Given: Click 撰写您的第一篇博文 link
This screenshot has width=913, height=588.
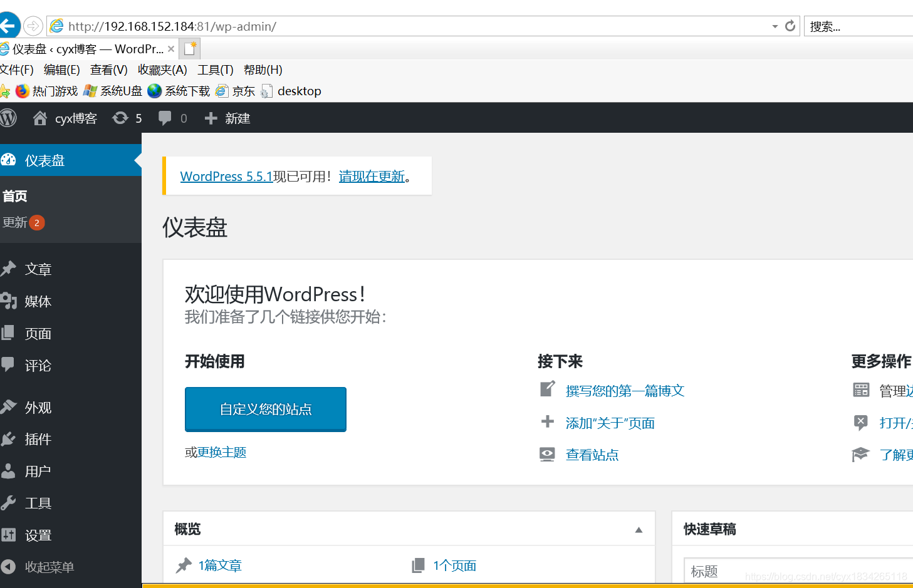Looking at the screenshot, I should (625, 391).
